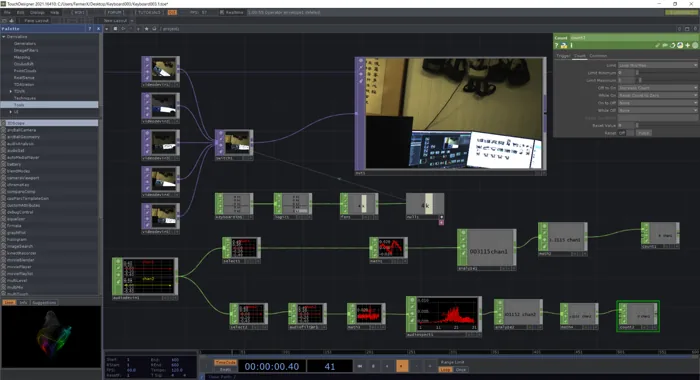Click the Reset Pulse button

tap(644, 133)
